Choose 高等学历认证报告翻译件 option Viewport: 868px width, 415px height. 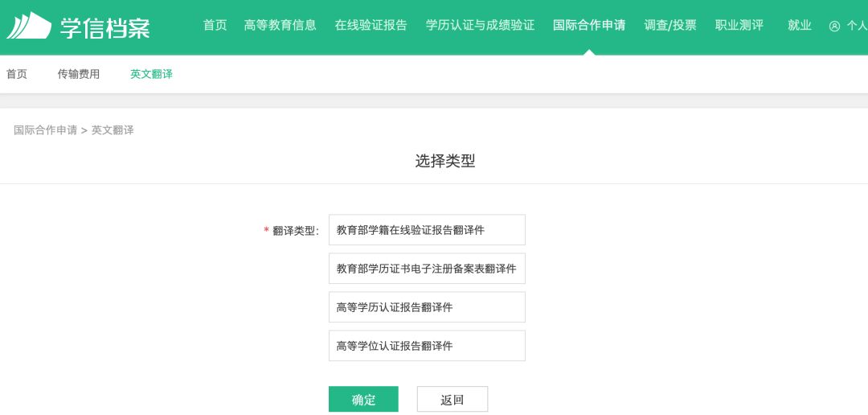(427, 307)
